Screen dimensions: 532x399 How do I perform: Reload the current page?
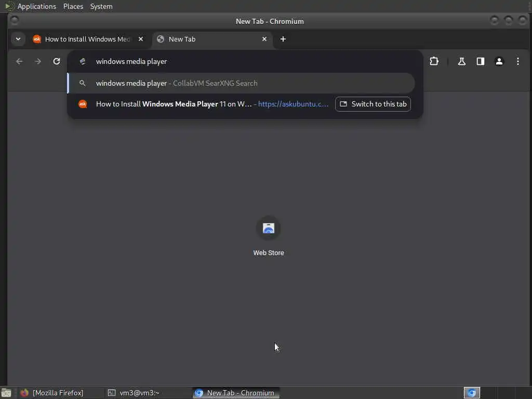pos(57,61)
